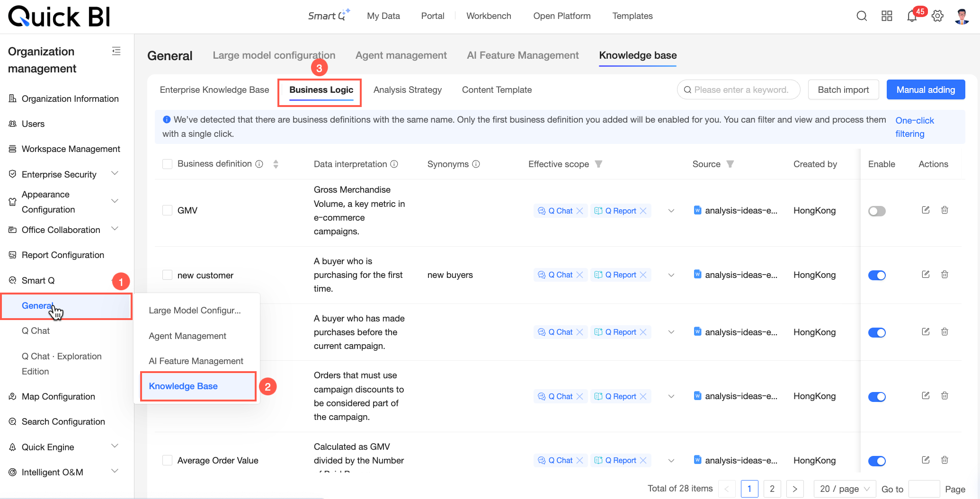The width and height of the screenshot is (980, 499).
Task: Switch to Content Template tab
Action: pos(497,90)
